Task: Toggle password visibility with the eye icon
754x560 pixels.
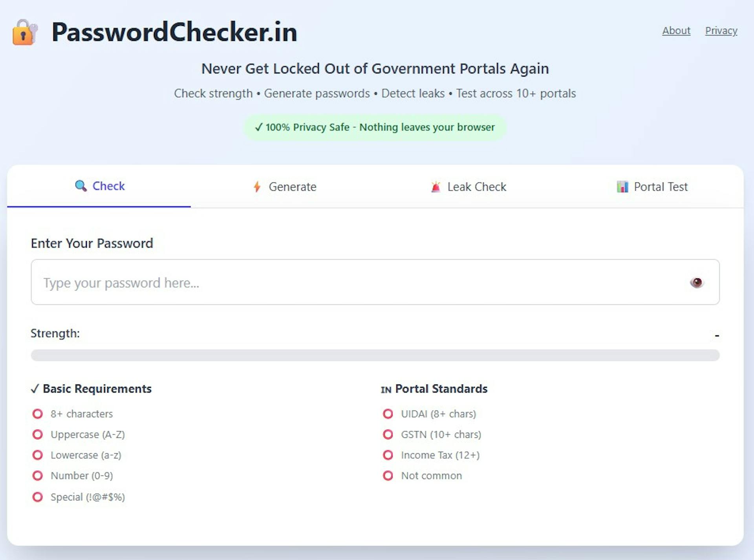Action: pyautogui.click(x=697, y=282)
